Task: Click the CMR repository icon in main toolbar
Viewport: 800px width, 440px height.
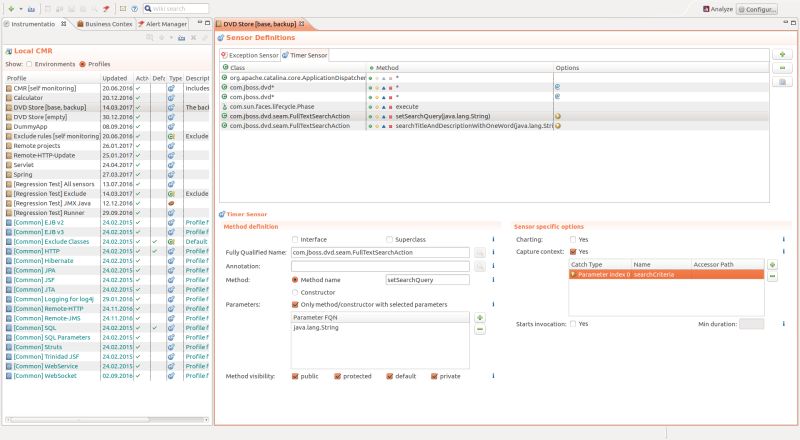Action: click(31, 9)
